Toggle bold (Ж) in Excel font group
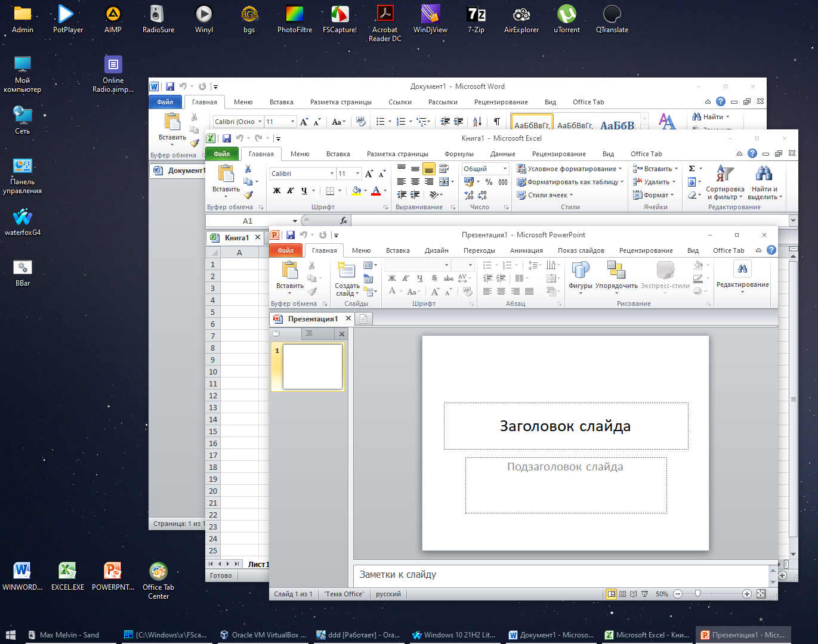Screen dimensions: 818x644 [276, 191]
